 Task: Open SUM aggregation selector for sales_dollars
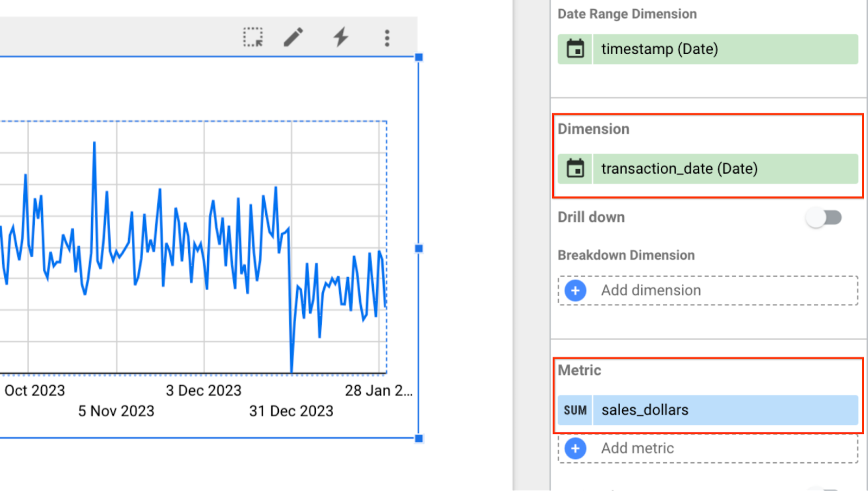coord(575,410)
